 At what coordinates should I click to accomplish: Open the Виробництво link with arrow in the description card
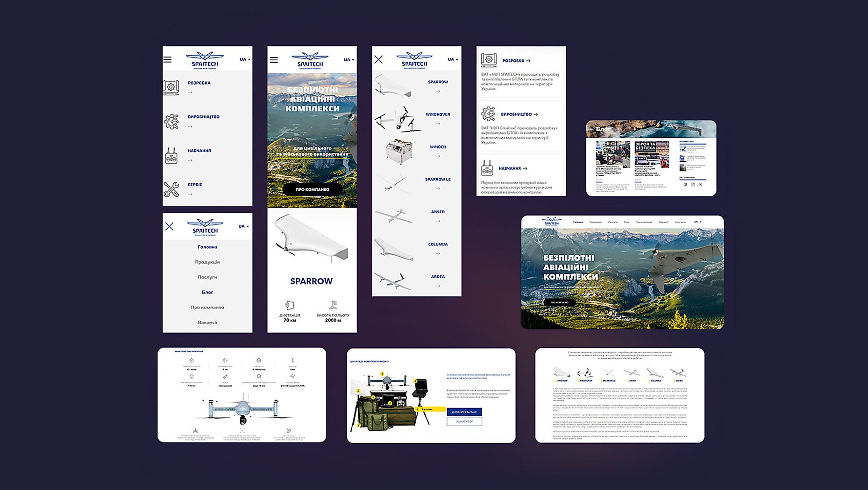pos(519,114)
